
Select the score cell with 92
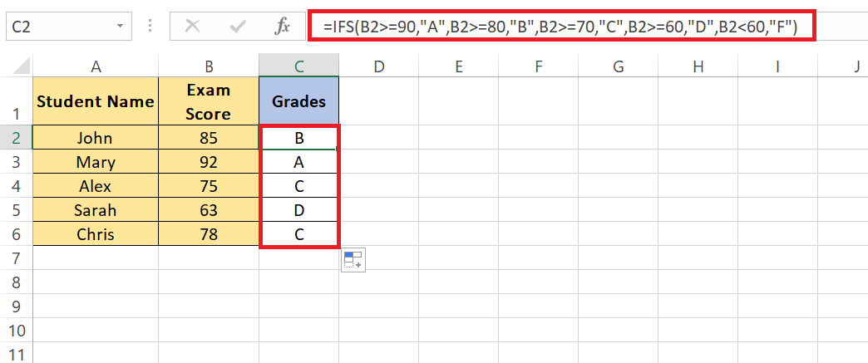[x=209, y=162]
